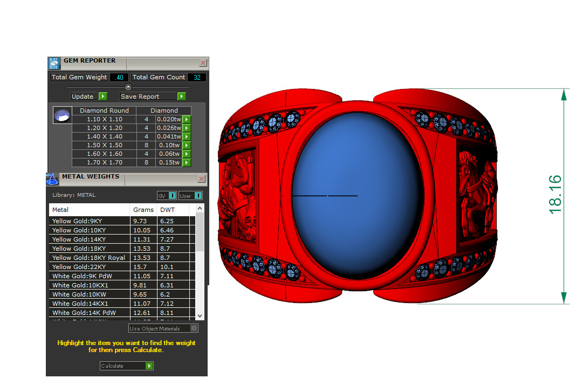This screenshot has height=392, width=576.
Task: Close the Metal Weights panel
Action: (202, 178)
